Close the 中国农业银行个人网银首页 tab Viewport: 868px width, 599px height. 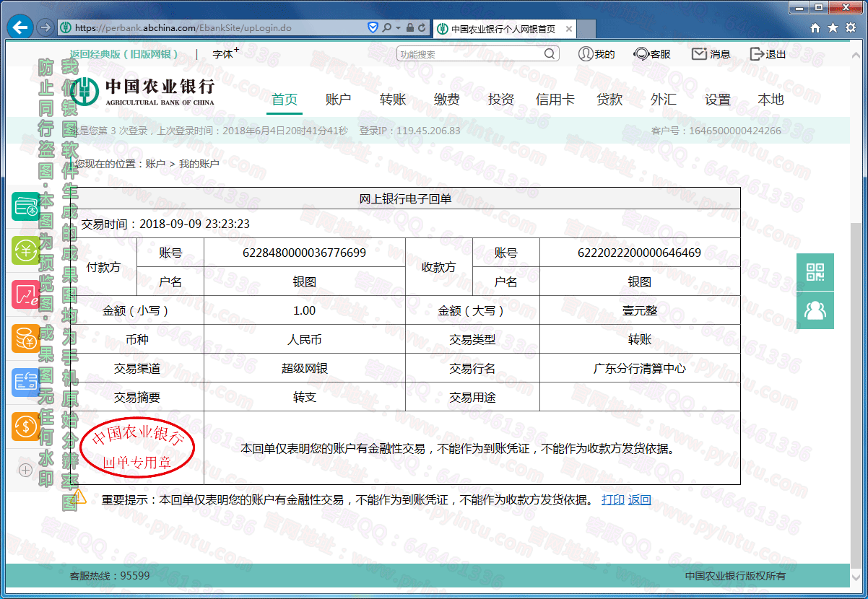pyautogui.click(x=569, y=29)
